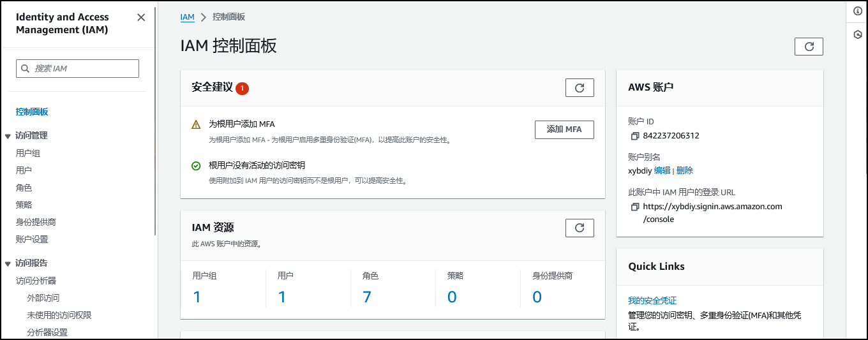Viewport: 868px width, 340px height.
Task: Click the account alias xybdiy text
Action: tap(640, 170)
